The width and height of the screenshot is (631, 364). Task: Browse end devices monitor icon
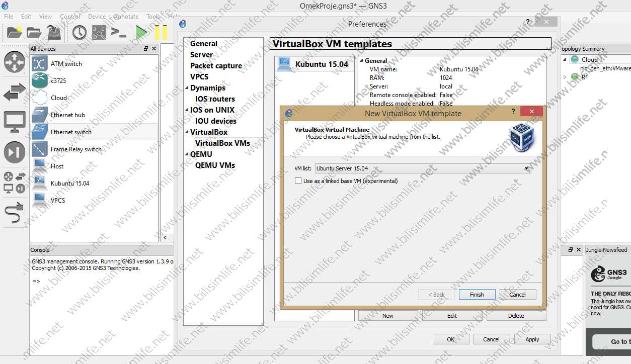pos(15,122)
